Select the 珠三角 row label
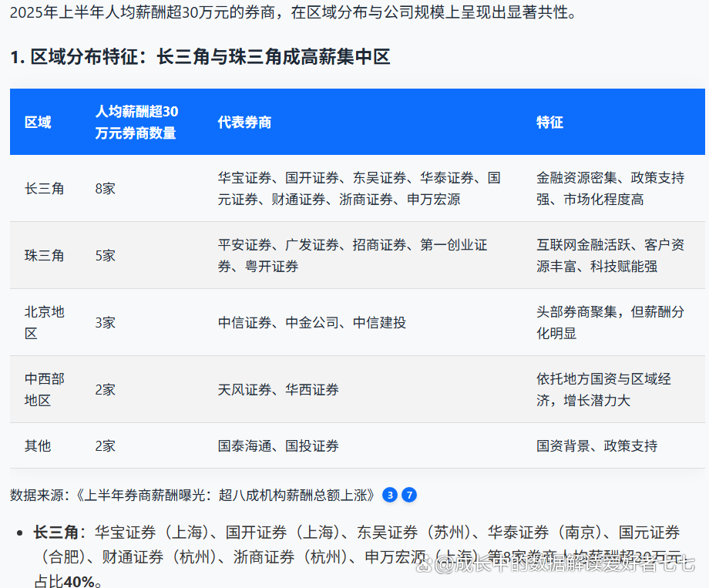This screenshot has width=709, height=588. (45, 255)
